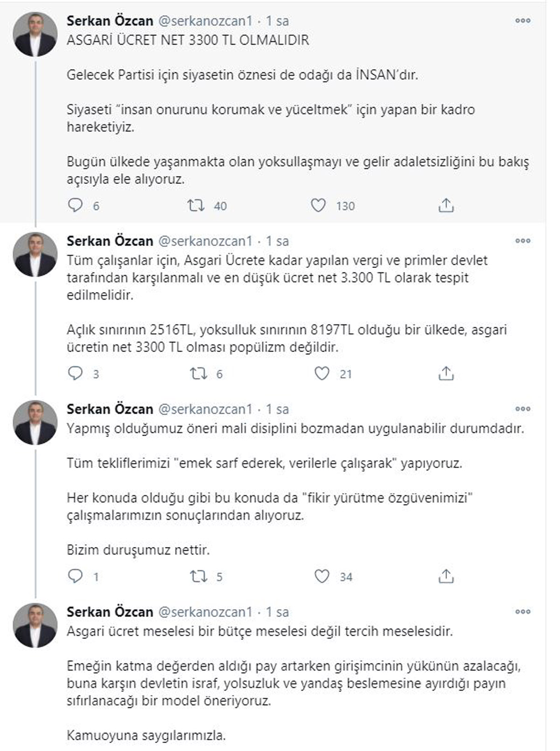Retweet the tweet about açlık sınırı
560x751 pixels.
[197, 373]
